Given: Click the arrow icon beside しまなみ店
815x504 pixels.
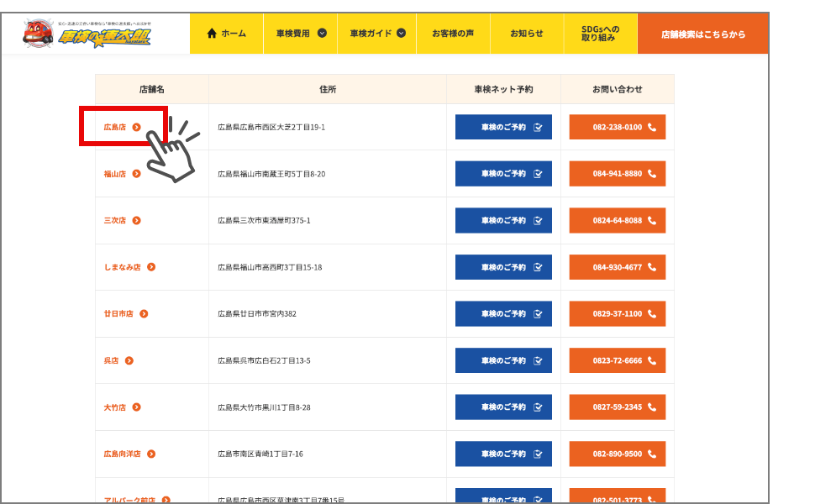Looking at the screenshot, I should [151, 267].
